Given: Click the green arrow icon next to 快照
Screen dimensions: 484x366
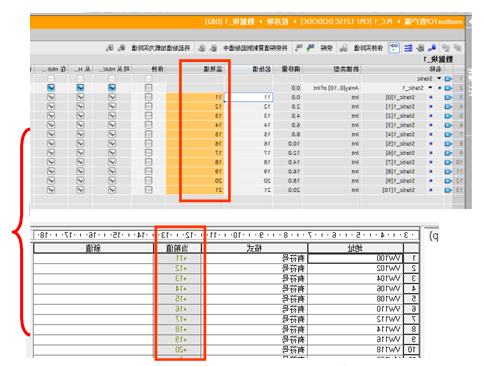Looking at the screenshot, I should (x=310, y=48).
